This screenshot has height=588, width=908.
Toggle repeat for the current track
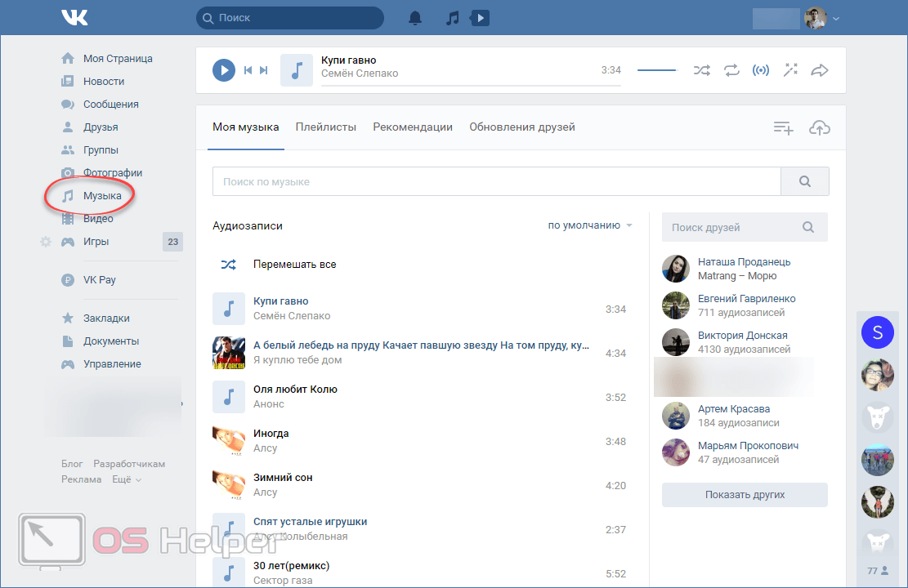[731, 70]
